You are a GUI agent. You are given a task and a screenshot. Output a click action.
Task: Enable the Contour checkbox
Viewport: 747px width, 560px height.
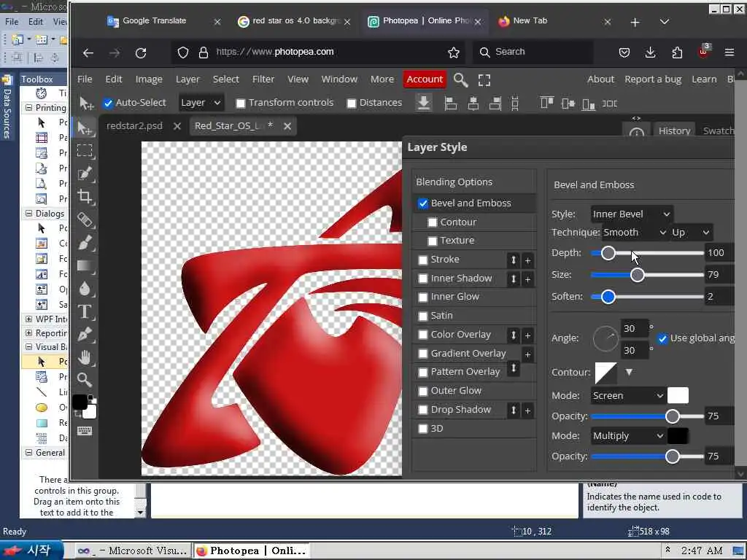coord(433,222)
